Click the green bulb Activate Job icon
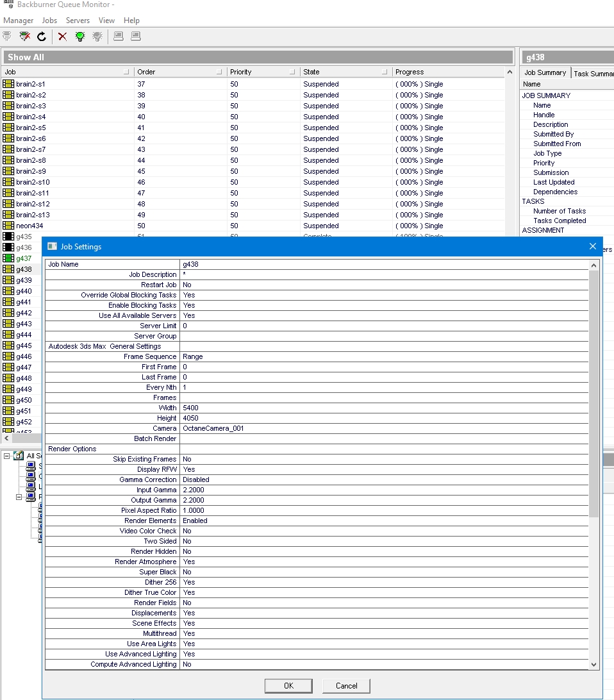The height and width of the screenshot is (700, 614). click(x=80, y=37)
